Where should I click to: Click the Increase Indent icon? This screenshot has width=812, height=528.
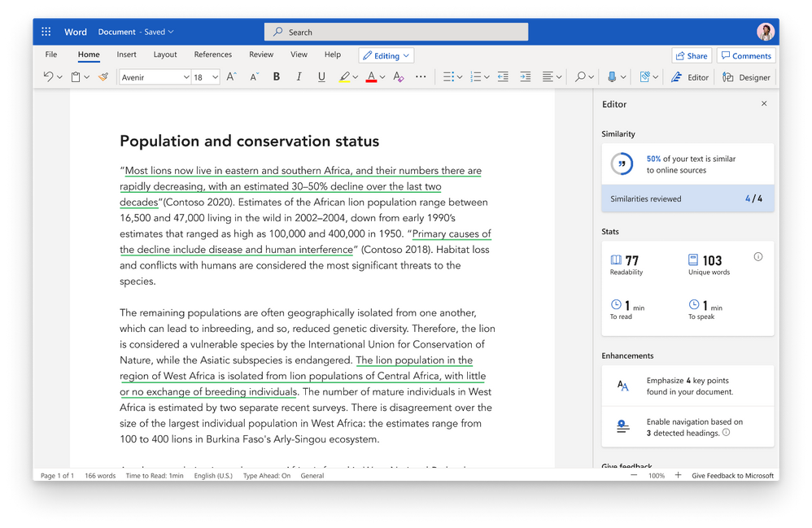click(x=526, y=76)
